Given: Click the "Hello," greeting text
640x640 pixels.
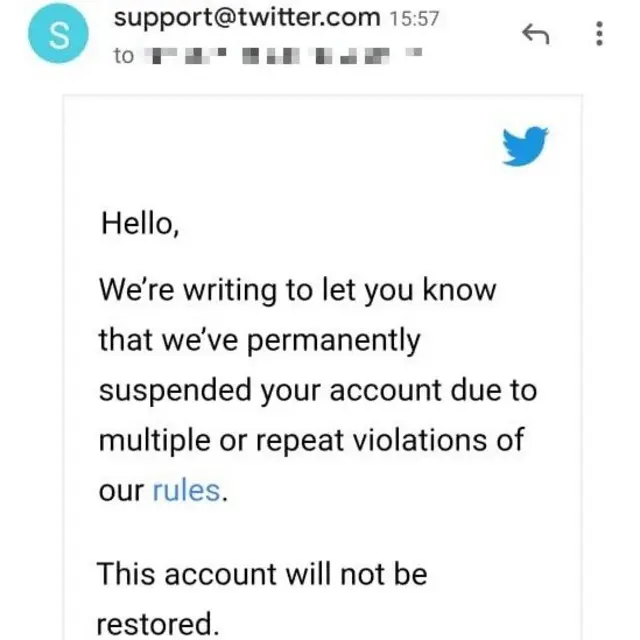Looking at the screenshot, I should pyautogui.click(x=139, y=222).
